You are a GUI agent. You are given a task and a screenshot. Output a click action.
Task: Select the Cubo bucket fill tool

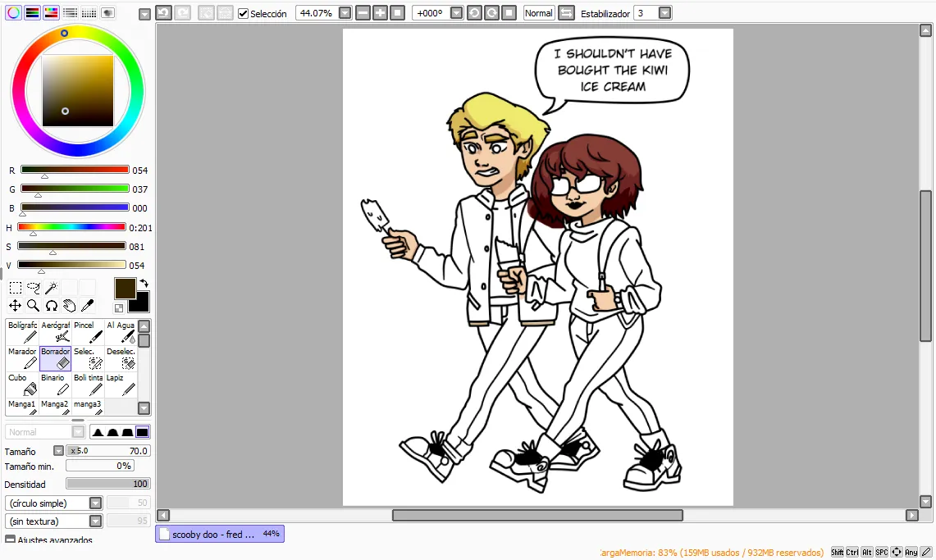tap(22, 385)
